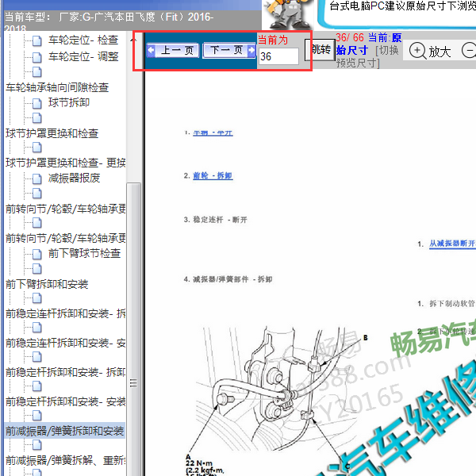Open the 减振器报废 tree item
Viewport: 476px width, 476px height.
[x=74, y=178]
